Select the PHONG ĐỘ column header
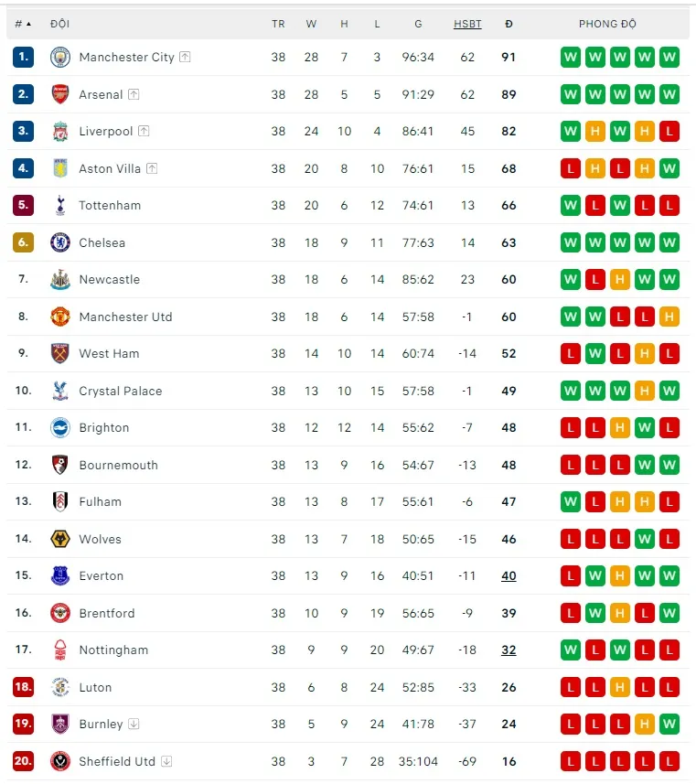The height and width of the screenshot is (784, 696). (x=607, y=24)
